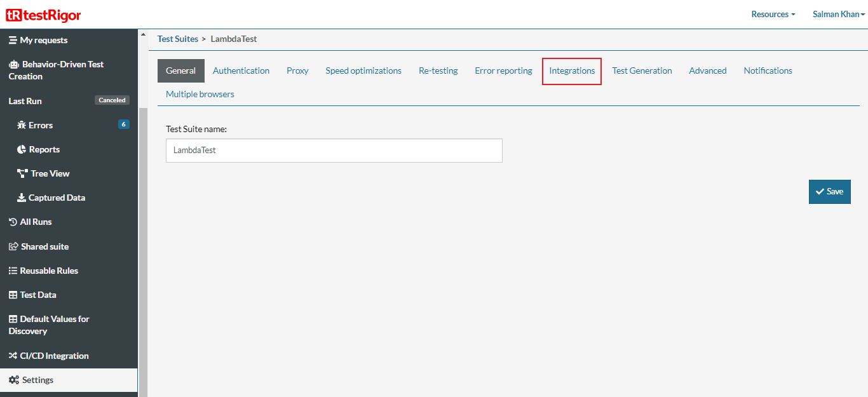
Task: Click the Test Suite name field
Action: pyautogui.click(x=334, y=150)
